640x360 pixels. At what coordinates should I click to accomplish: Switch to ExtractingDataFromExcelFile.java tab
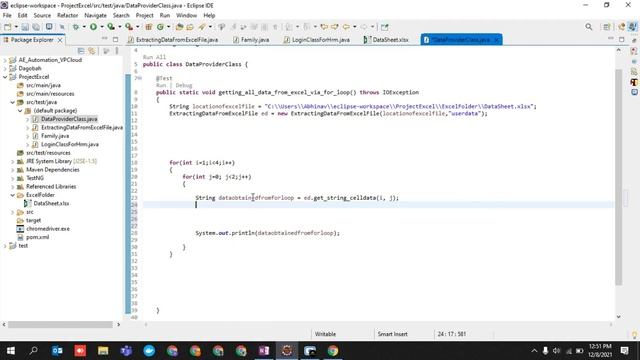point(173,40)
